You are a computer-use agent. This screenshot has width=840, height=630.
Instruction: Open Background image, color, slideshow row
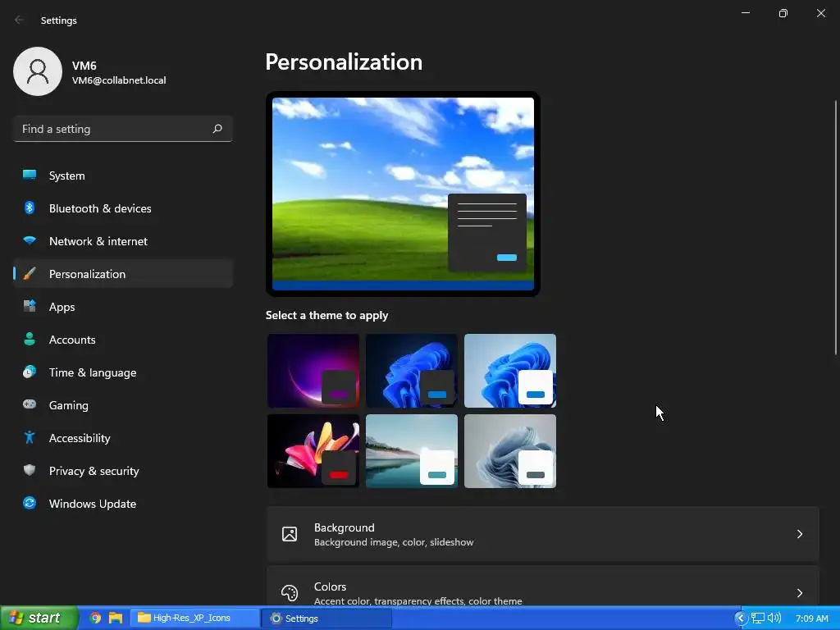point(543,534)
